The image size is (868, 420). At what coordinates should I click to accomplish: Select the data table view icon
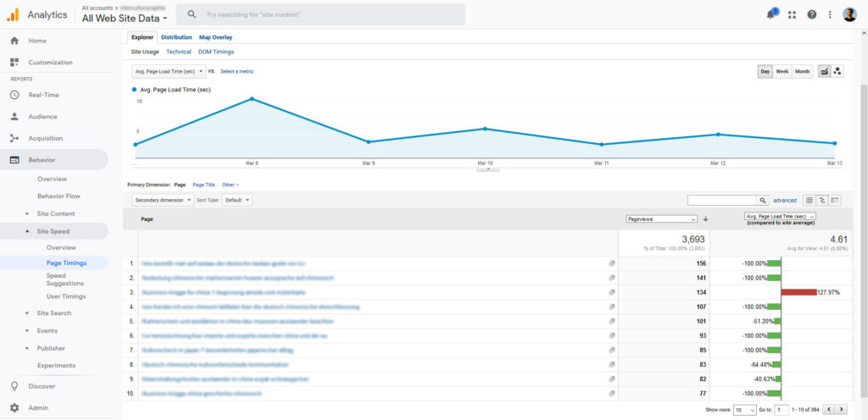coord(809,200)
